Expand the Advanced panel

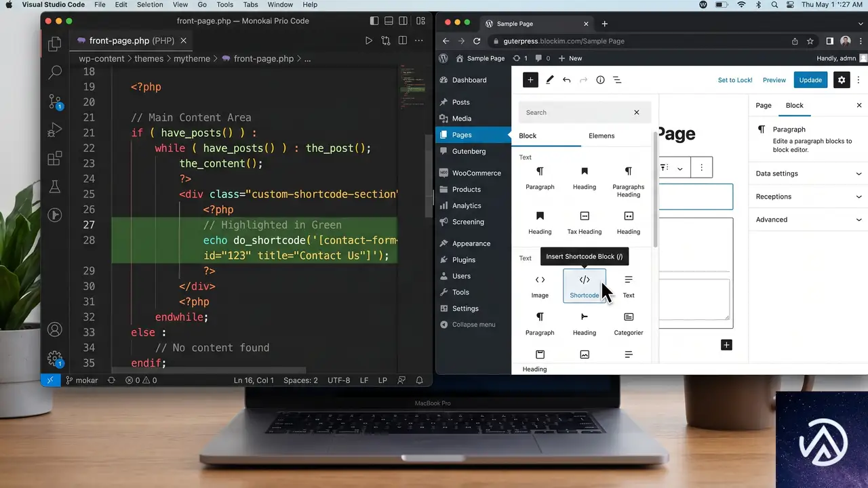point(808,220)
